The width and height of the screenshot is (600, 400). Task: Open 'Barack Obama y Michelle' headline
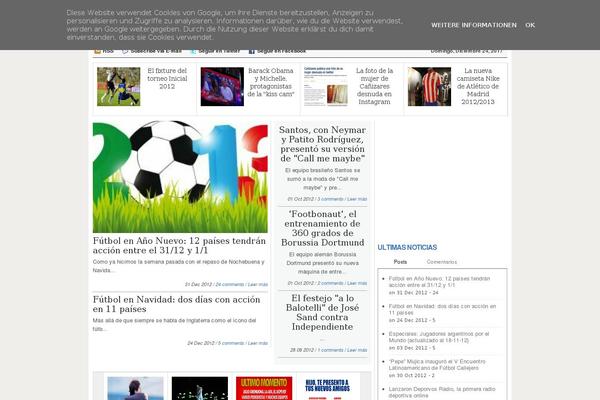coord(271,82)
